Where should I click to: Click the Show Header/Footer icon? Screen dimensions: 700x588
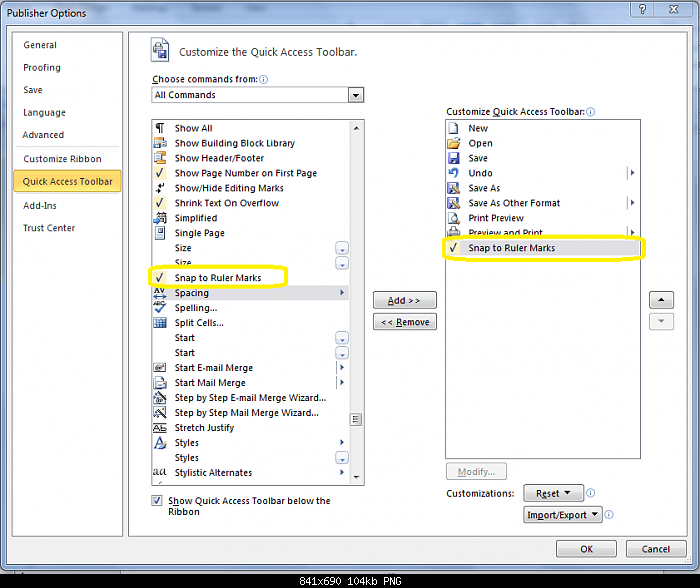pyautogui.click(x=160, y=158)
